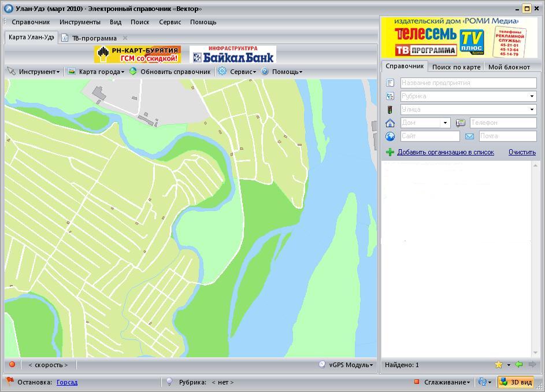Click the green back arrow icon
Screen dimensions: 545x392
(518, 365)
